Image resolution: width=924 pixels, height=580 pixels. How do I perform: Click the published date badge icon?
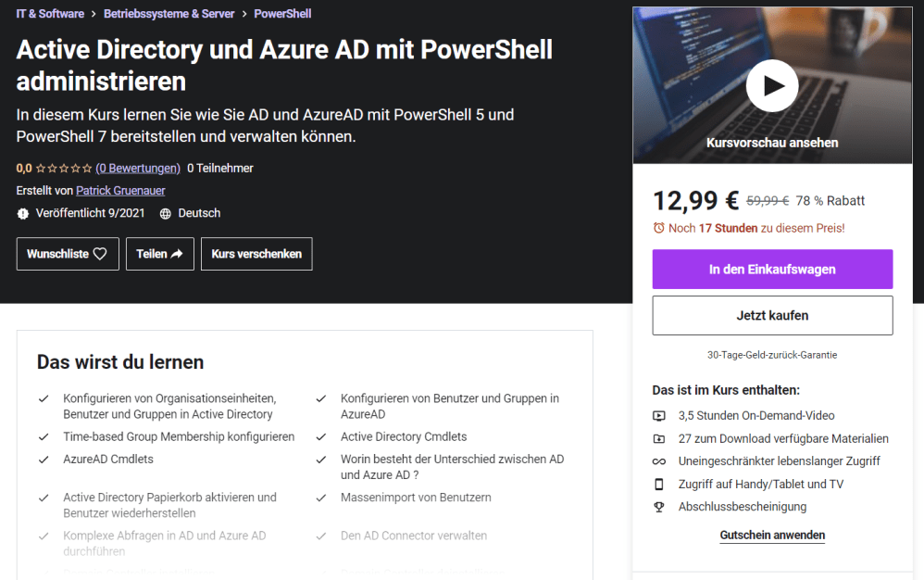pos(23,214)
